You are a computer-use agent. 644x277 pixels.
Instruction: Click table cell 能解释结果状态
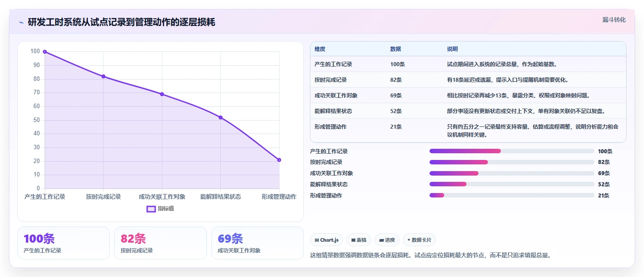tap(333, 111)
